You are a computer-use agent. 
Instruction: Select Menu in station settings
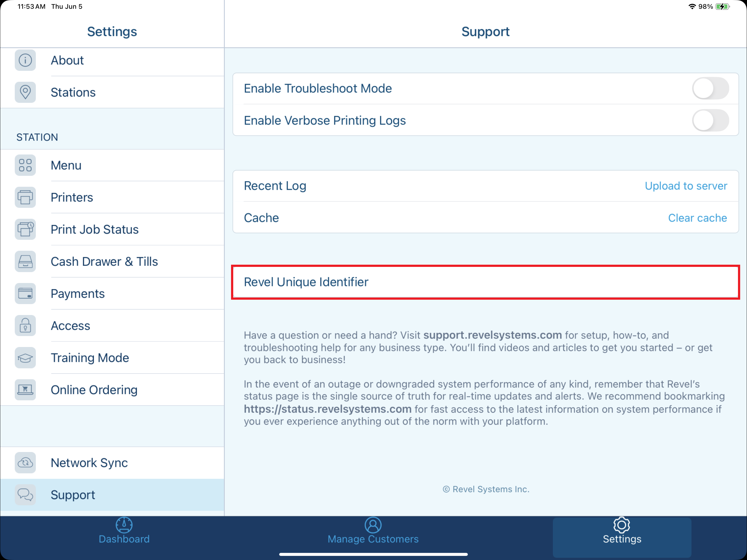point(112,165)
